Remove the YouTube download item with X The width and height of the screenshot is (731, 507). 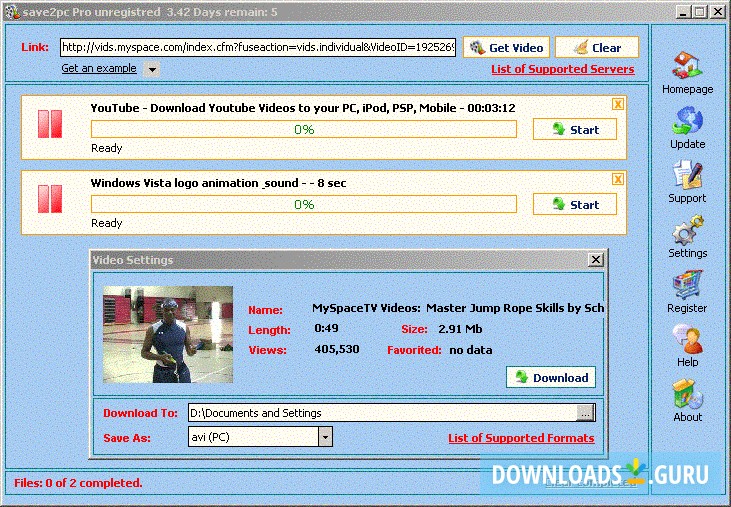(x=618, y=104)
